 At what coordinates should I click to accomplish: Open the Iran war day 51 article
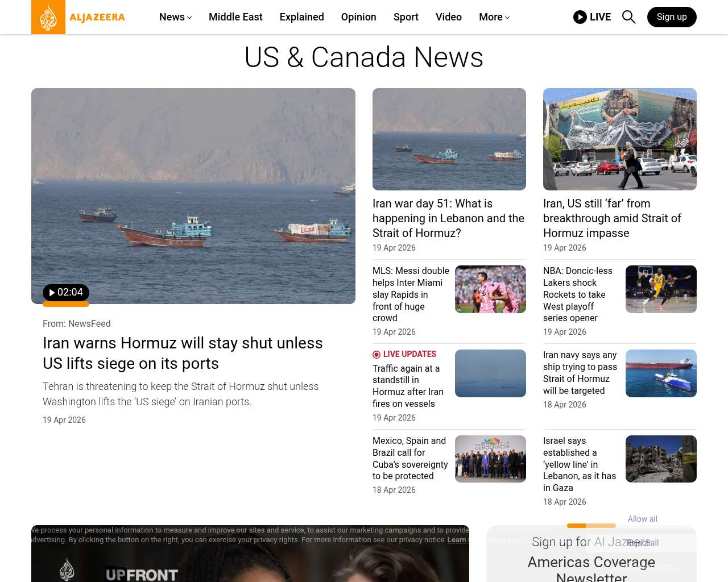point(448,218)
